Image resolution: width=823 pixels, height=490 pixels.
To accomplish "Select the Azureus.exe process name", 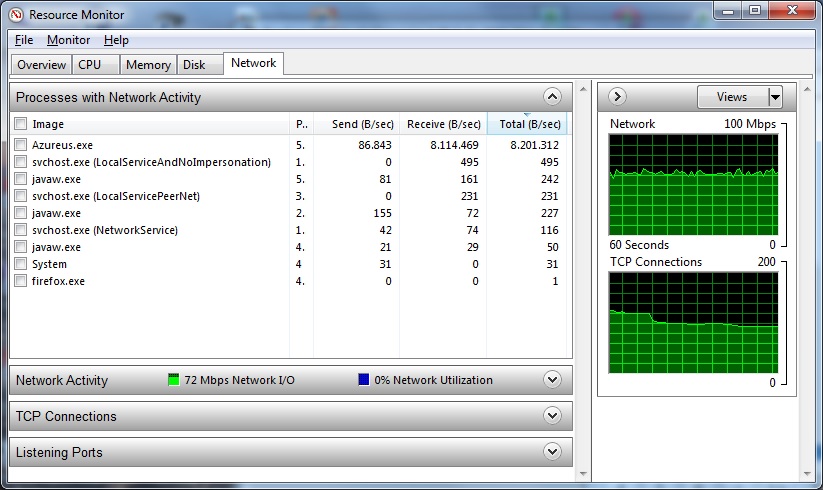I will point(62,145).
